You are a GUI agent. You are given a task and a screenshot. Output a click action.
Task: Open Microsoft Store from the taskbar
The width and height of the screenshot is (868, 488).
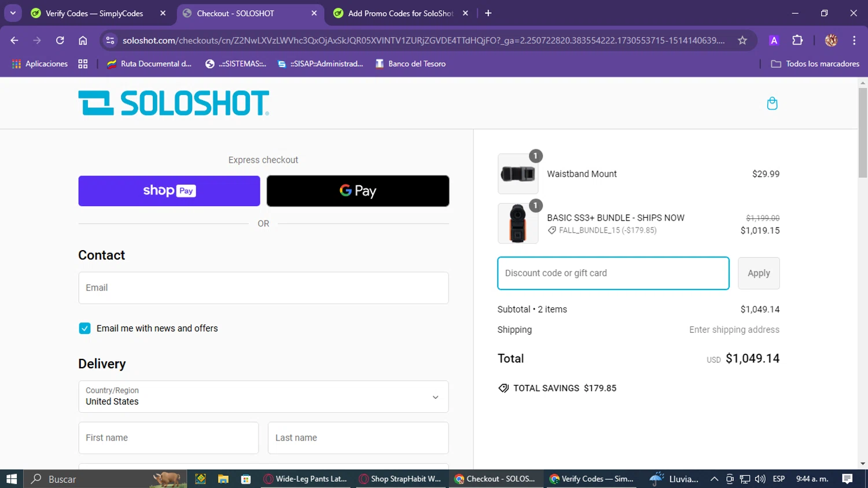(246, 479)
